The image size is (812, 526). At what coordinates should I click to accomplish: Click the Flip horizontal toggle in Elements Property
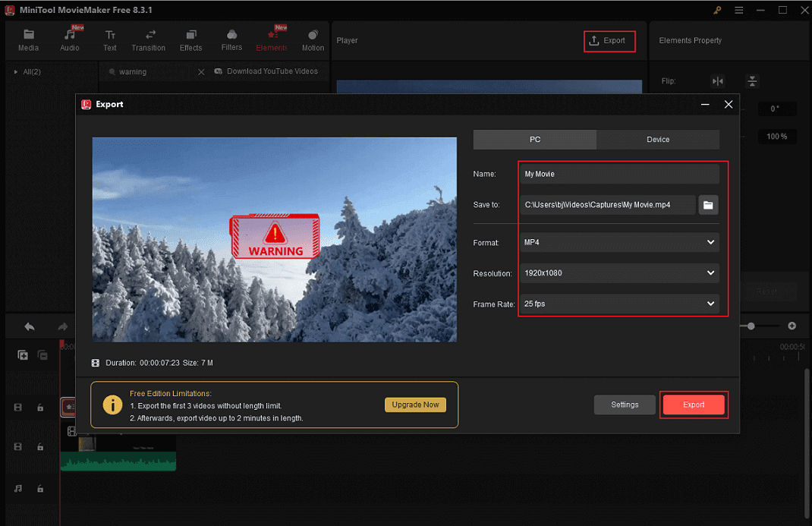click(716, 80)
